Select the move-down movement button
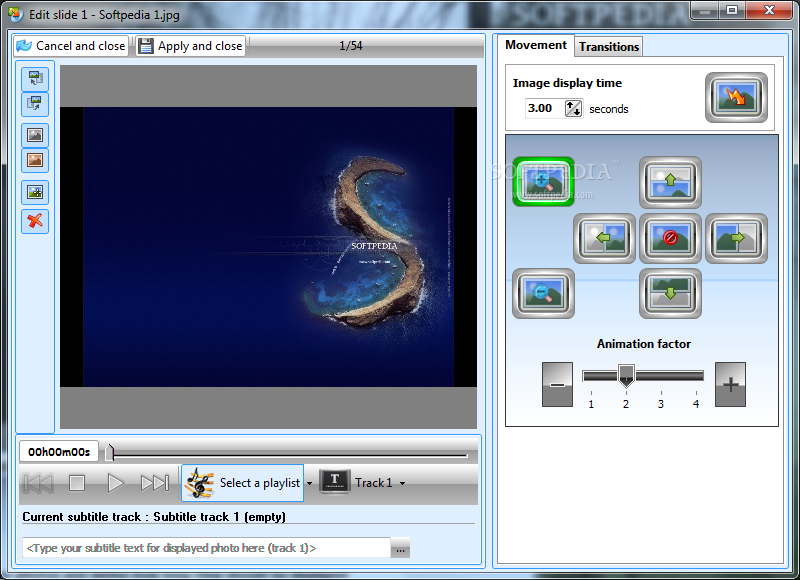Image resolution: width=800 pixels, height=580 pixels. tap(670, 293)
